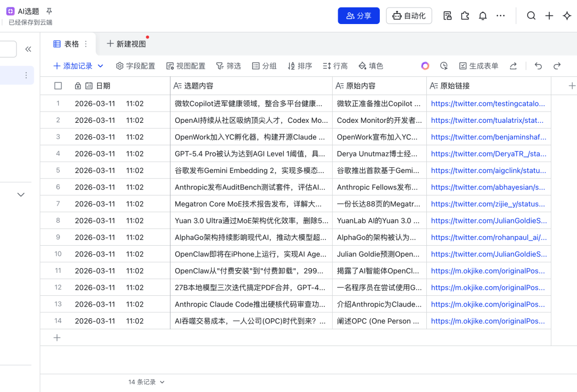Switch to the 表格 view tab
Screen dimensions: 577x392
coord(70,44)
